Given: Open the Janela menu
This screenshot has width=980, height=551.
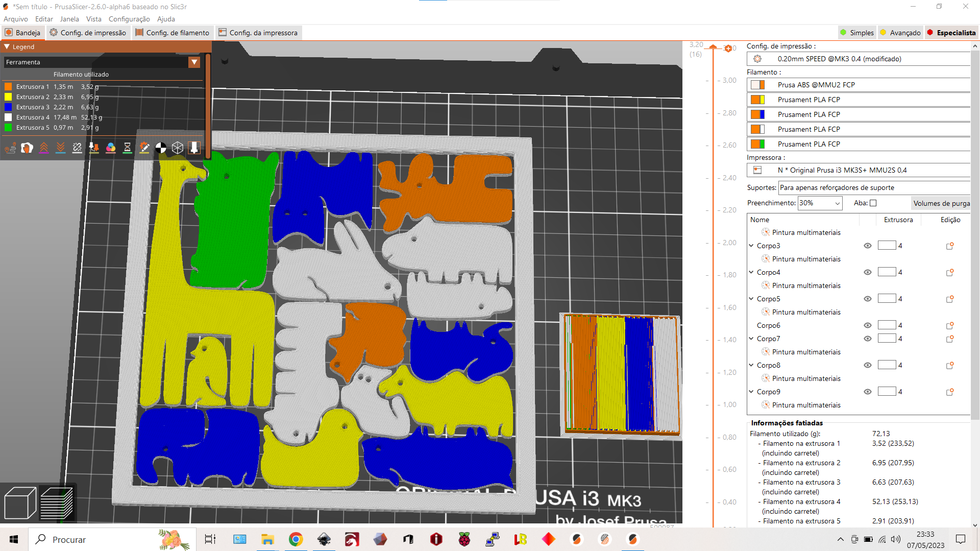Looking at the screenshot, I should pos(69,19).
